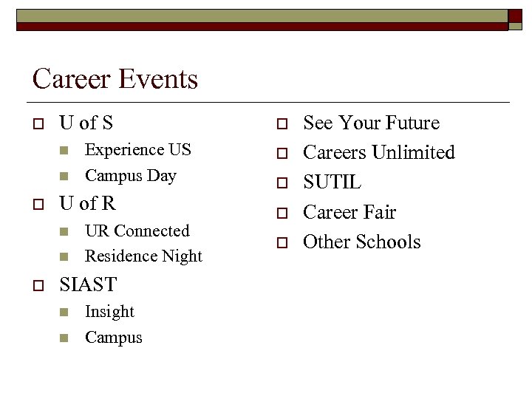The image size is (532, 399).
Task: Click the "Careers Unlimited" text
Action: [x=378, y=152]
